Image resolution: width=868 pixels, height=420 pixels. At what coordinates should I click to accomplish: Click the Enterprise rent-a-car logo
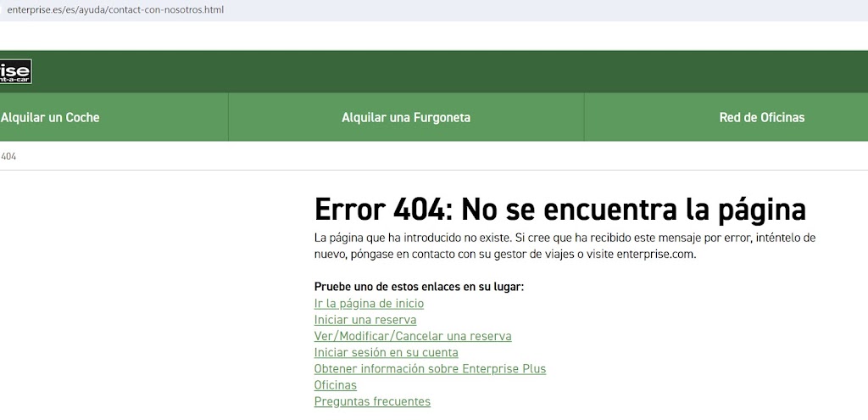coord(15,71)
